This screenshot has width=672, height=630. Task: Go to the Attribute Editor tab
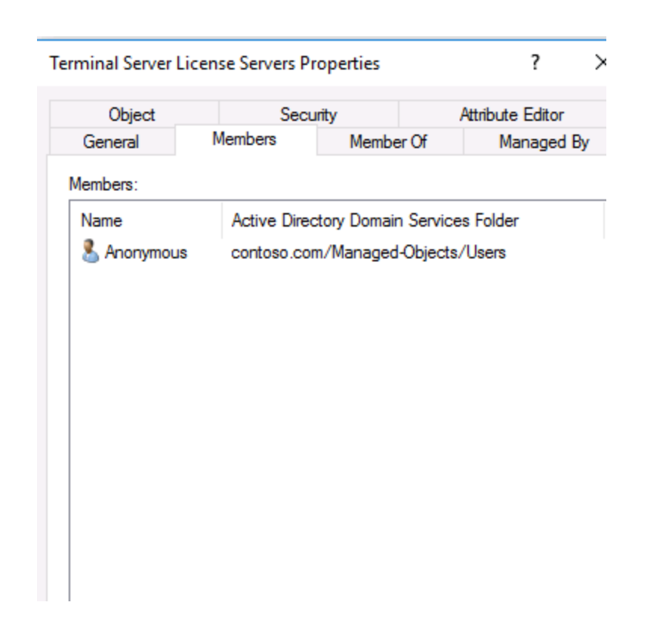(511, 116)
